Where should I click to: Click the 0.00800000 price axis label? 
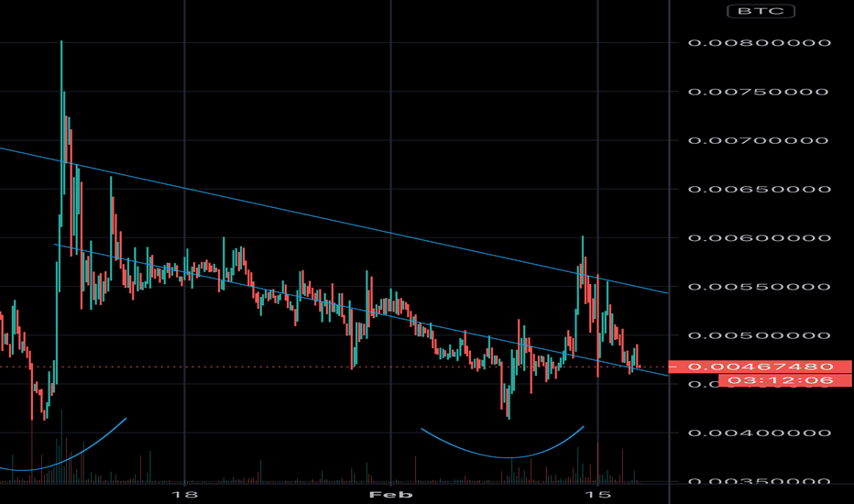tap(760, 42)
